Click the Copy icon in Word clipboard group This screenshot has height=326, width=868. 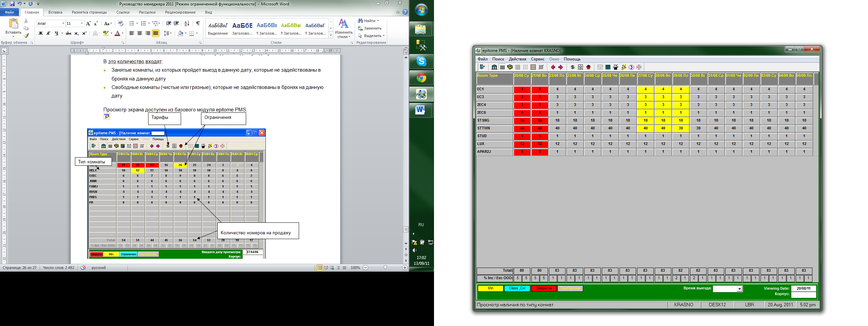(26, 28)
